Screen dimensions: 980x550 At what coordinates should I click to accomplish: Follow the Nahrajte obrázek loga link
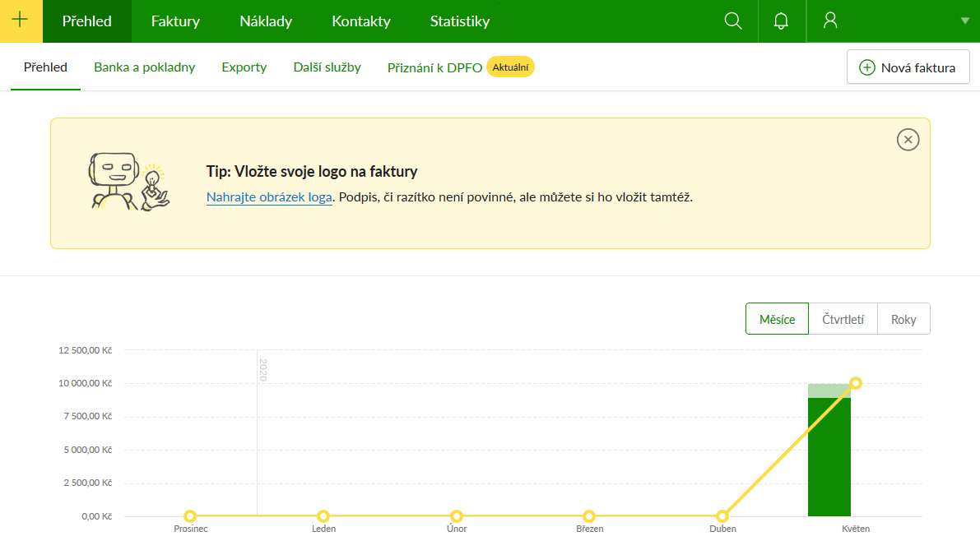(269, 197)
